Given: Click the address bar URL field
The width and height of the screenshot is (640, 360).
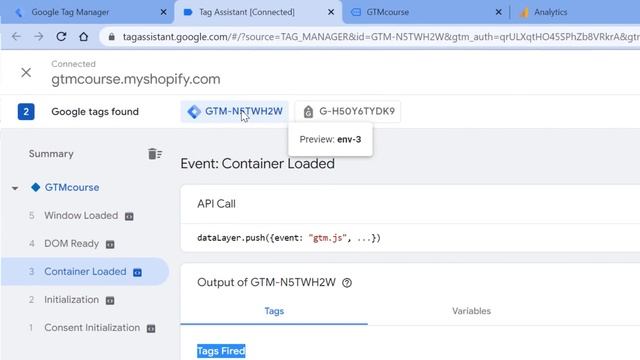Looking at the screenshot, I should pos(380,37).
